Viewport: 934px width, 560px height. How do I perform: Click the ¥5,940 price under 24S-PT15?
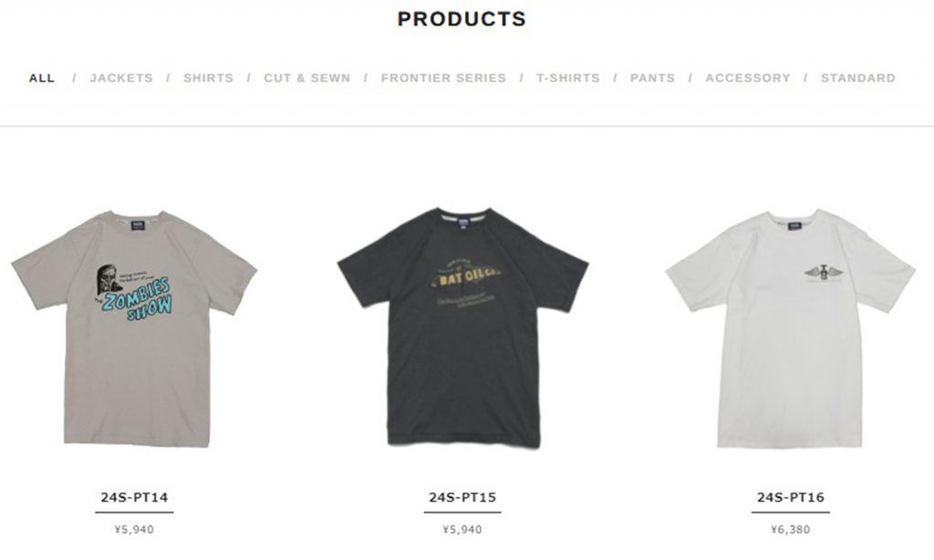462,530
